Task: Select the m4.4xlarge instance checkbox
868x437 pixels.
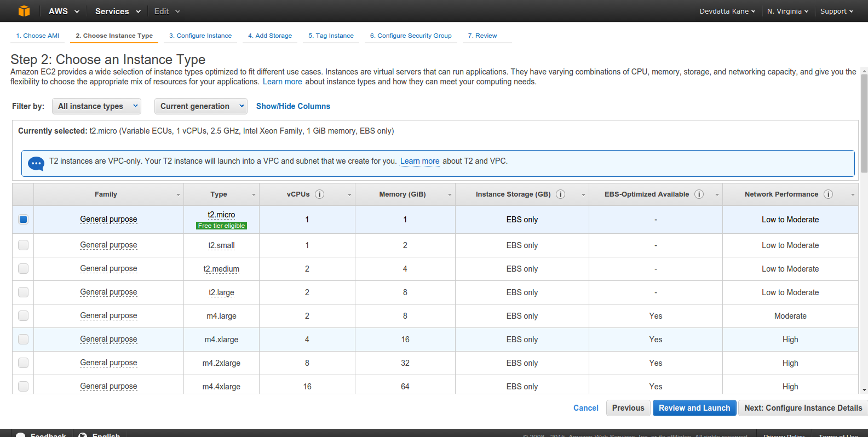Action: click(23, 387)
